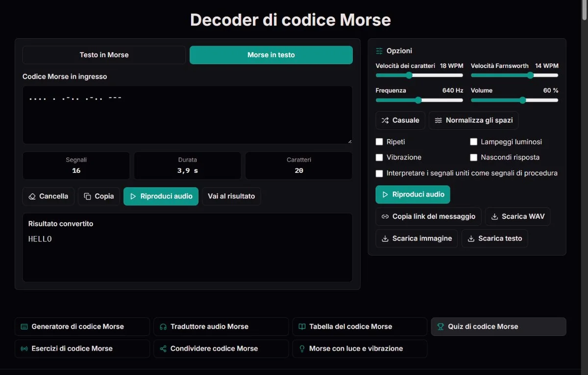Click the play icon in left Riproduci audio
The image size is (588, 375).
tap(133, 196)
